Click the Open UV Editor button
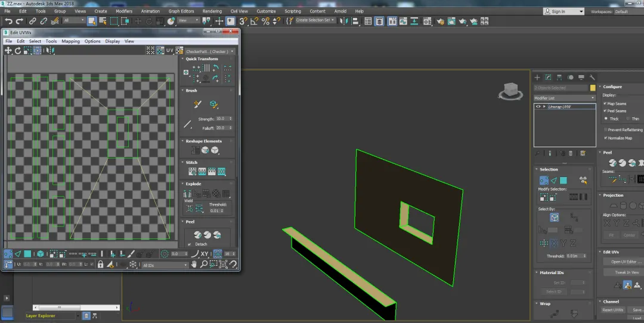The image size is (644, 323). pos(625,262)
